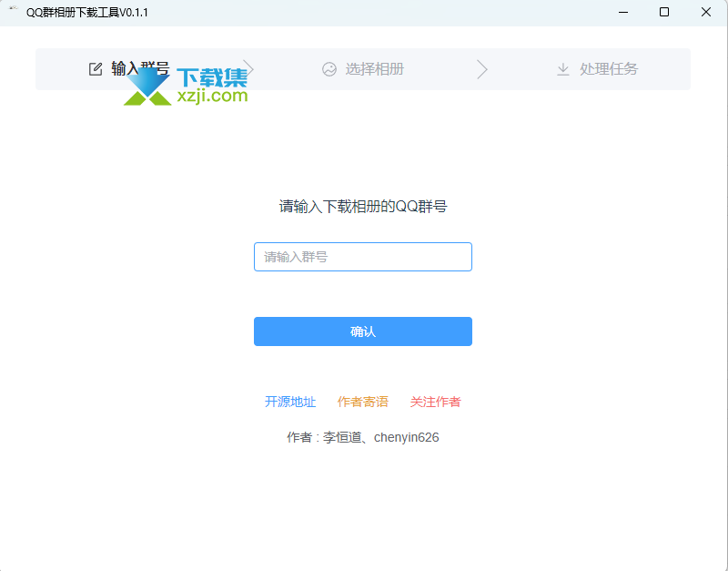Click the download arrow icon beside 处理任务

coord(563,69)
